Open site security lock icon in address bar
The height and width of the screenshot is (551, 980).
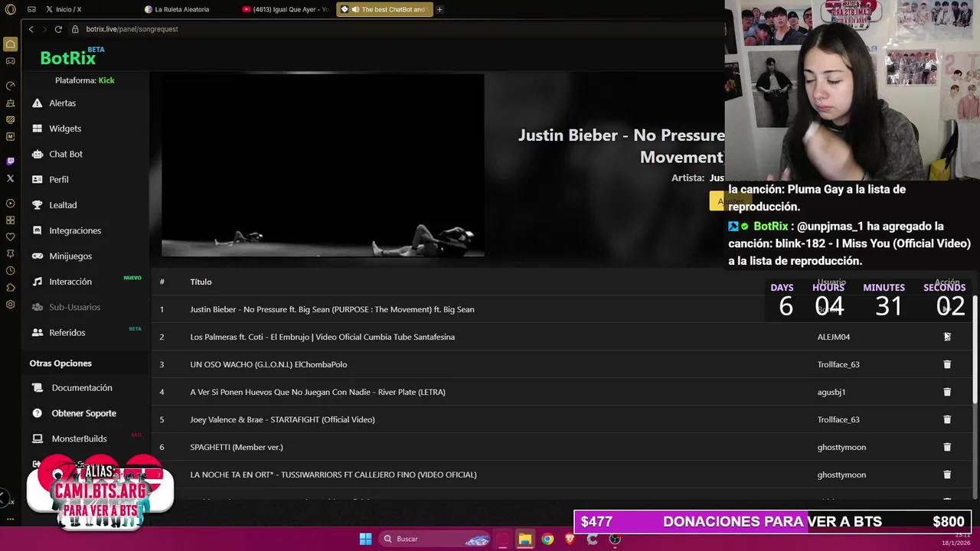pyautogui.click(x=75, y=29)
